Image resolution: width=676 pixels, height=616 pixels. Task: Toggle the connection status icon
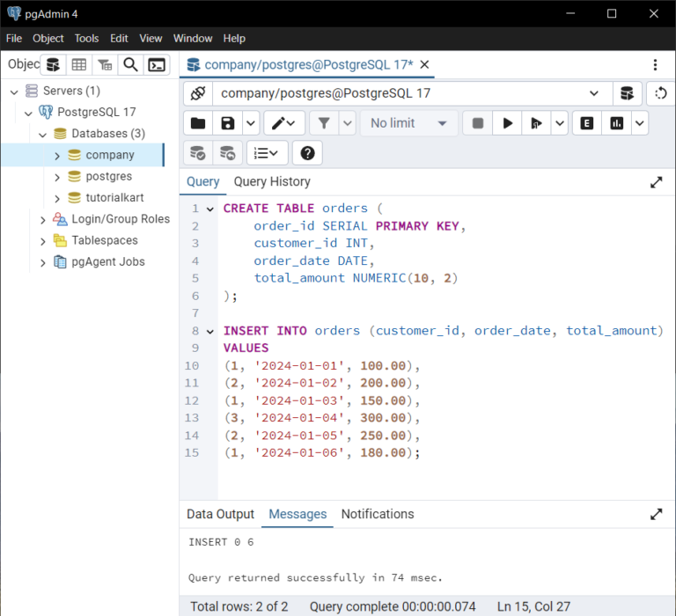pos(198,93)
